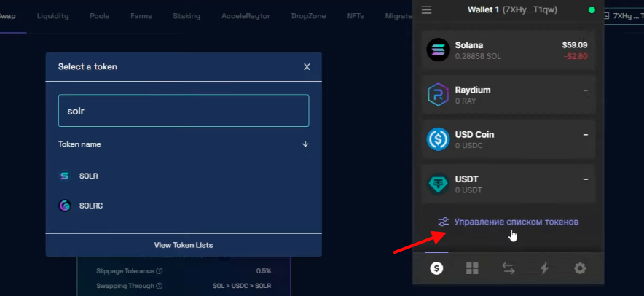The width and height of the screenshot is (644, 296).
Task: Click the SOLR token icon
Action: point(65,176)
